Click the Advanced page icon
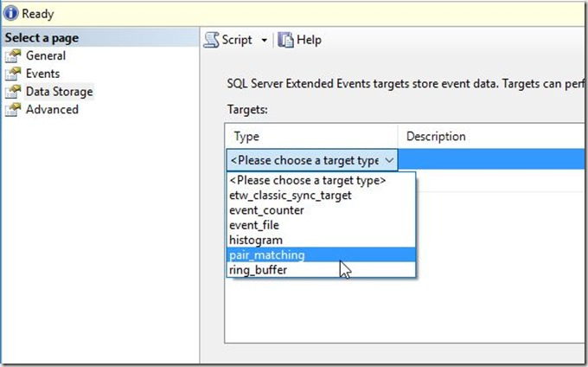The width and height of the screenshot is (588, 367). tap(13, 110)
